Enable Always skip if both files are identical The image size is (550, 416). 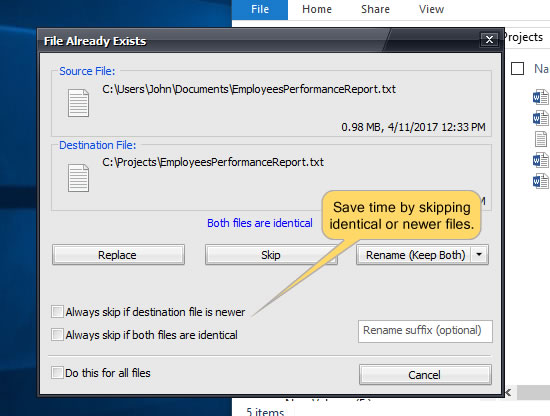57,335
